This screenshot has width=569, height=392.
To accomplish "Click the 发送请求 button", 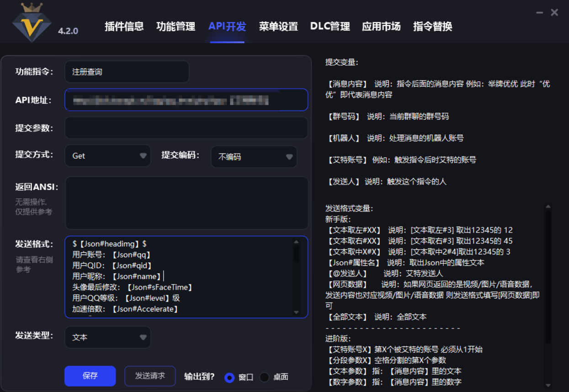I will 150,376.
